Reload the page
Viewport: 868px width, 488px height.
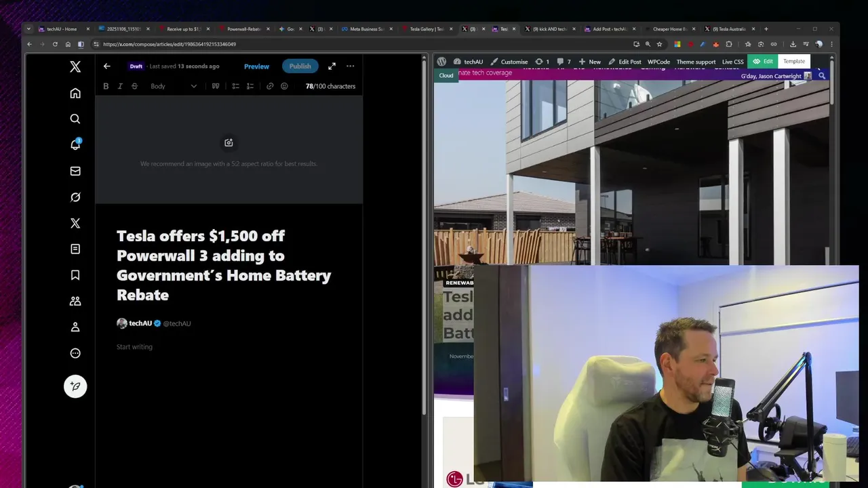[x=55, y=44]
